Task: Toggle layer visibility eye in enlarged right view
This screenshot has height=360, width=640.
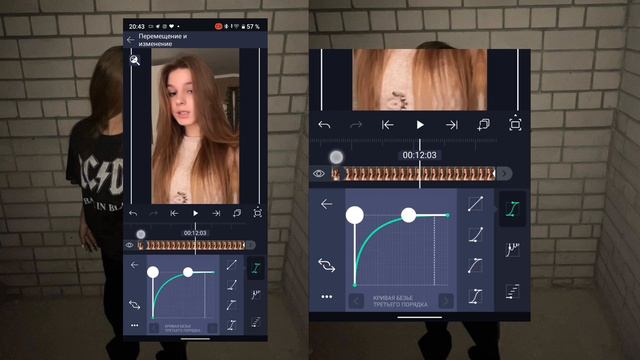Action: pyautogui.click(x=319, y=173)
